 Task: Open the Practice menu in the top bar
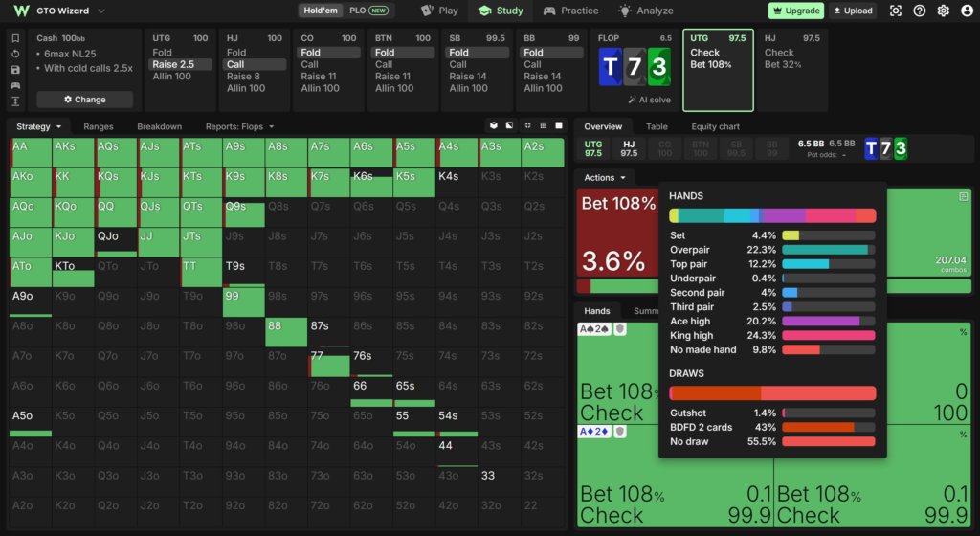570,11
